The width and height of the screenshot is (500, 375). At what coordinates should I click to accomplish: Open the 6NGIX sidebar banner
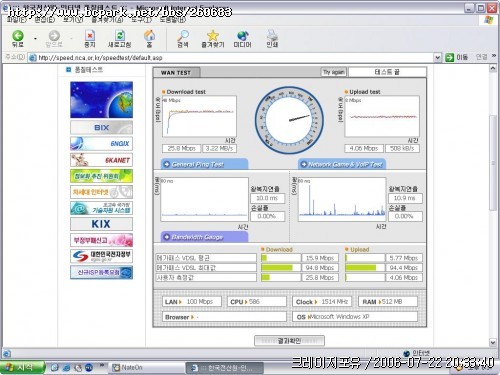[101, 144]
